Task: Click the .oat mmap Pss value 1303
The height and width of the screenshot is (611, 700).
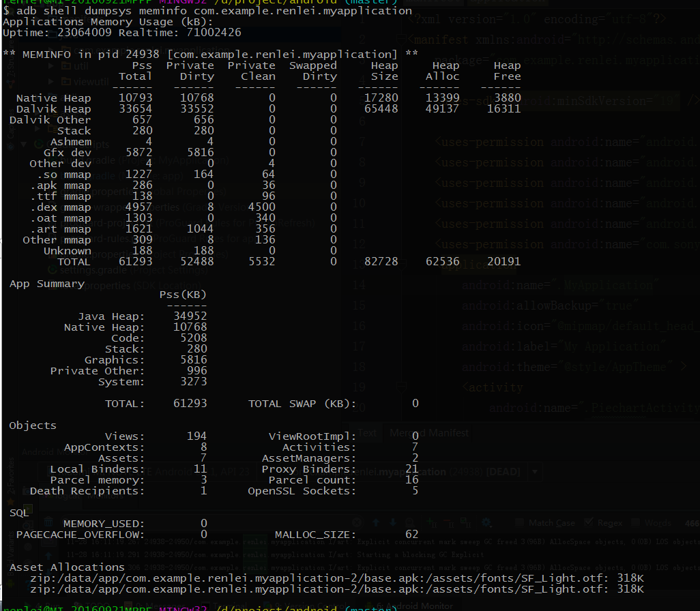Action: pos(138,218)
